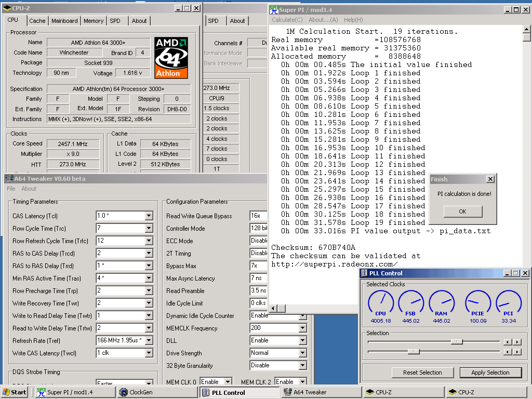The width and height of the screenshot is (532, 399).
Task: Open the 32 Byte Granularity dropdown
Action: coord(303,366)
